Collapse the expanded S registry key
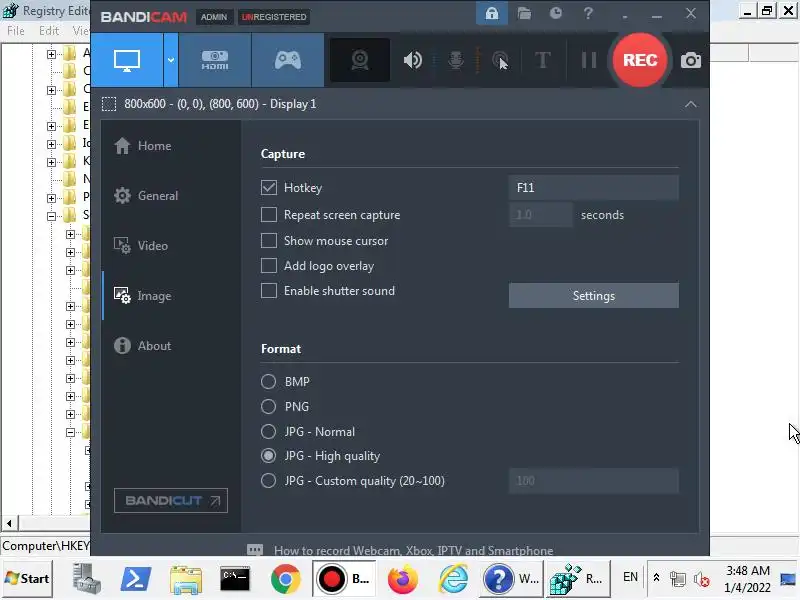Screen dimensions: 800x600 [51, 216]
